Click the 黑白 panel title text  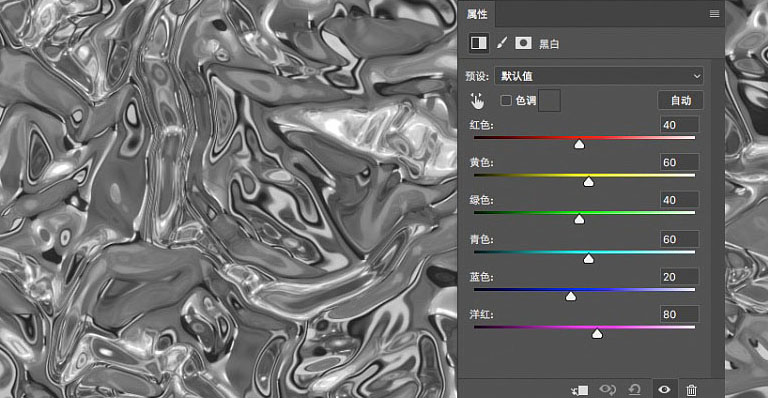pos(549,44)
